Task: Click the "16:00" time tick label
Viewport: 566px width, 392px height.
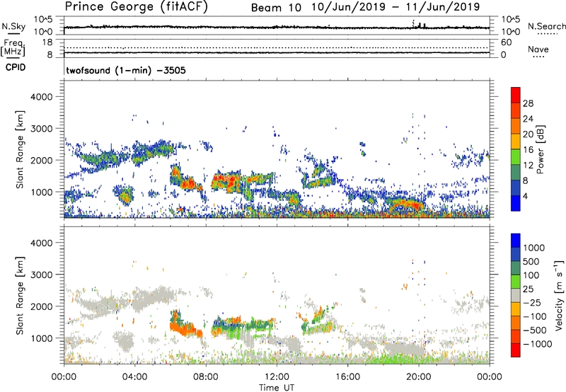Action: click(x=347, y=377)
